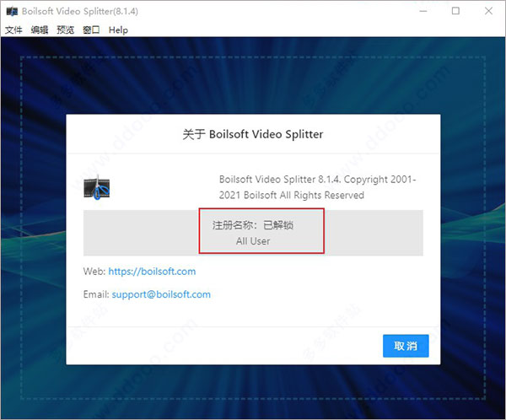
Task: Click the 关于 Boilsoft Video Splitter heading
Action: pyautogui.click(x=253, y=134)
